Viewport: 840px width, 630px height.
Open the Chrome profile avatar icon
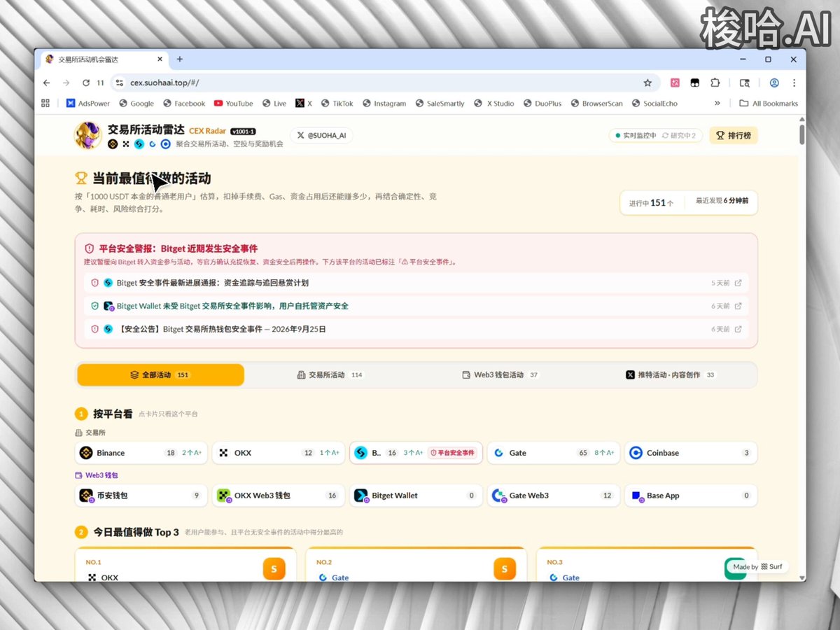click(x=774, y=83)
